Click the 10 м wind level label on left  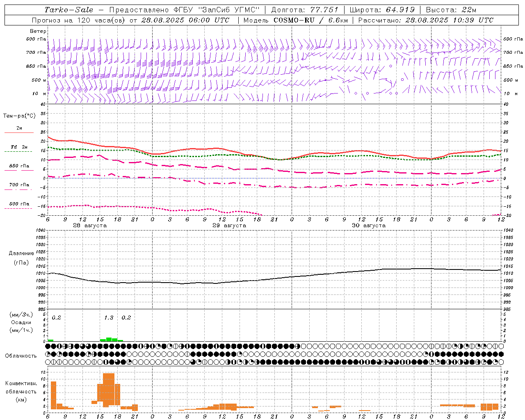(39, 94)
